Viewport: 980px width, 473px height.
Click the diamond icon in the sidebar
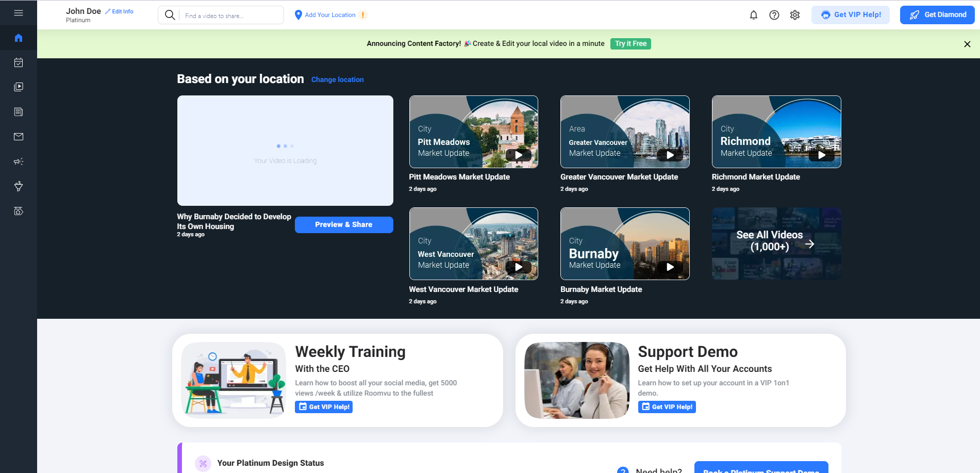(19, 186)
